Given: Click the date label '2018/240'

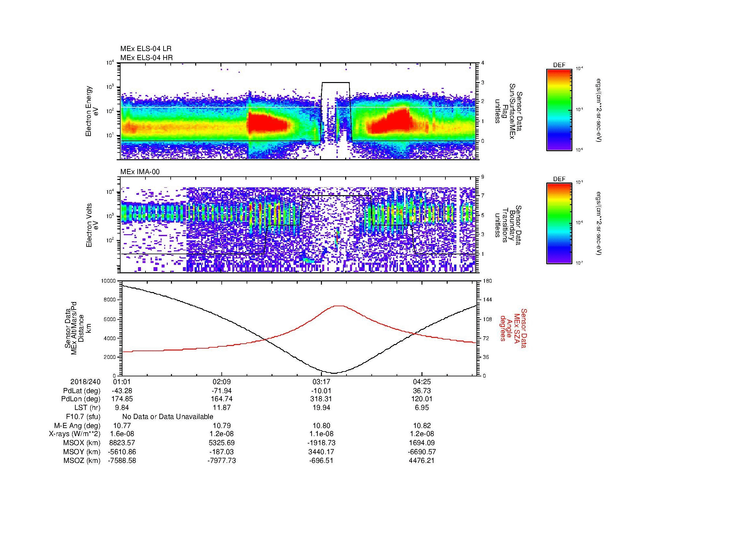Looking at the screenshot, I should coord(85,382).
